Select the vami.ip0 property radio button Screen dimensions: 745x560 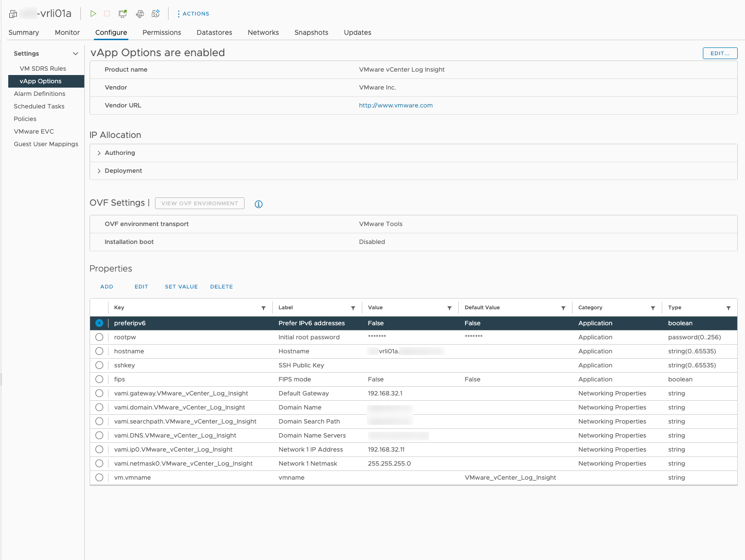point(99,449)
